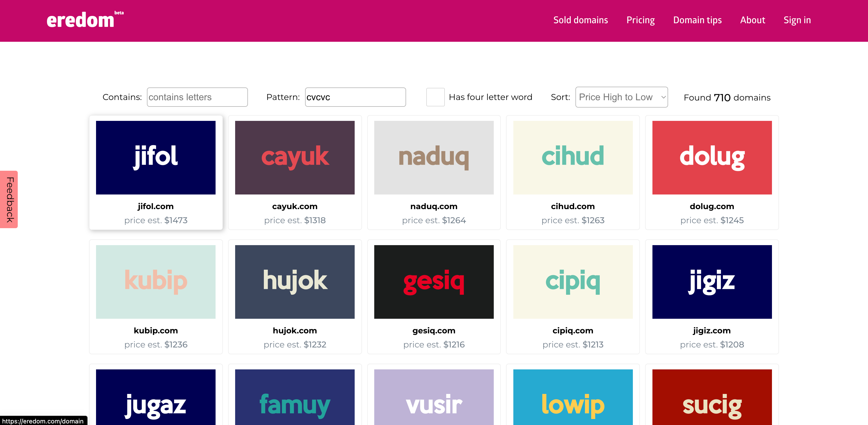Click the About nav link
The width and height of the screenshot is (868, 425).
click(752, 20)
